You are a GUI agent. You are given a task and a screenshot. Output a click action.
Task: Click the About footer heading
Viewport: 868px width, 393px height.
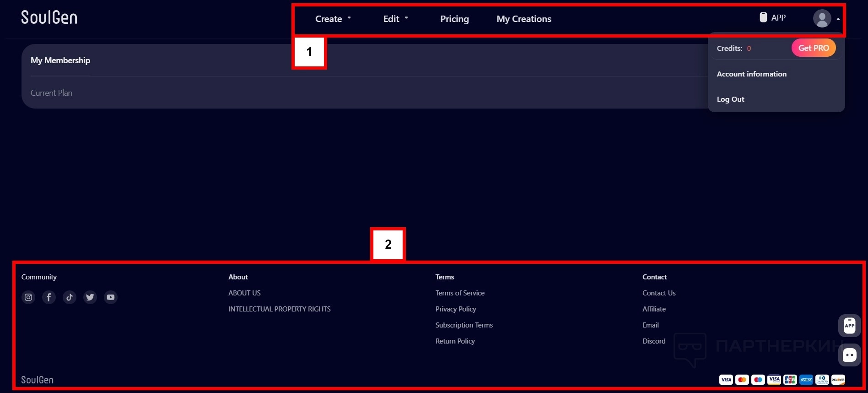238,277
